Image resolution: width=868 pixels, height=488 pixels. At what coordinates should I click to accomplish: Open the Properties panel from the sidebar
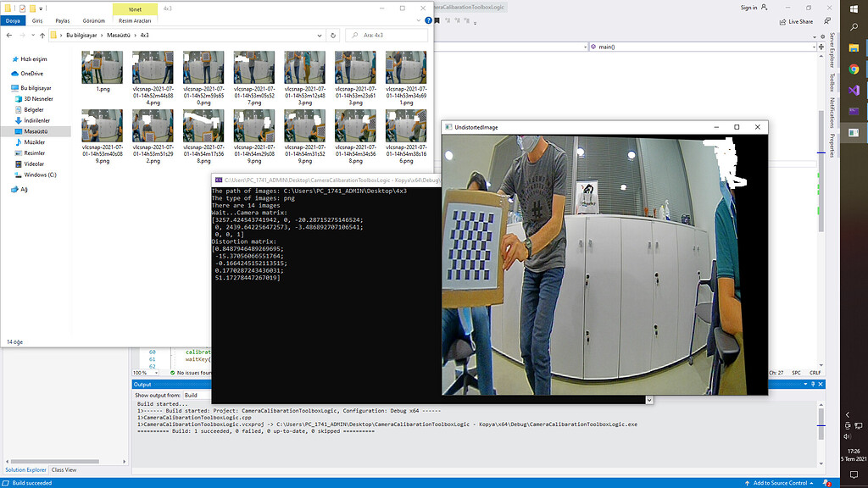point(832,146)
